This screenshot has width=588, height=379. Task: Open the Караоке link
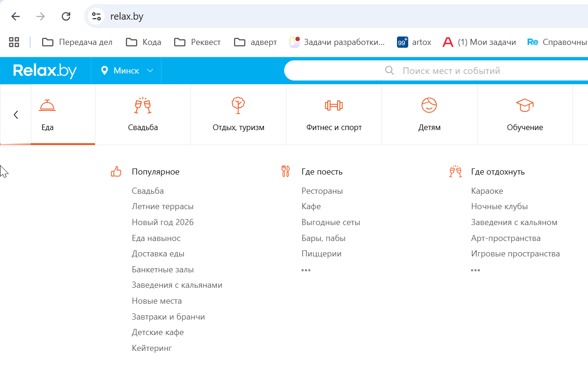pyautogui.click(x=487, y=191)
